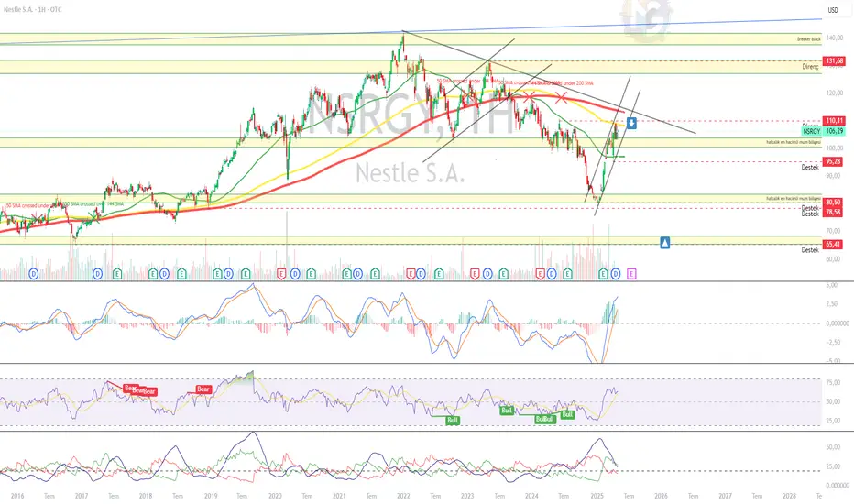The height and width of the screenshot is (504, 854).
Task: Click the 2,50 value on the MACD scale
Action: pyautogui.click(x=832, y=304)
